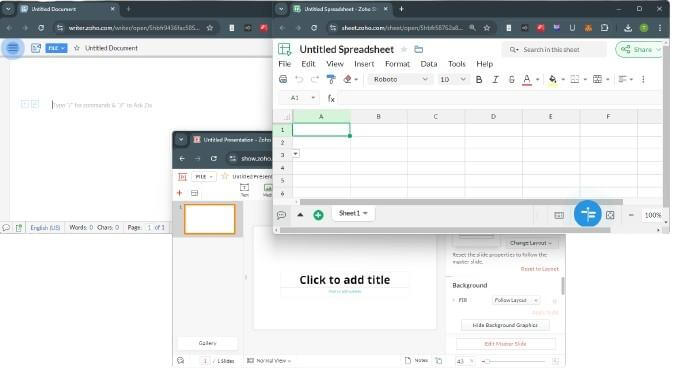Screen dimensions: 675x369
Task: Undo the last action in Zoho Sheet
Action: point(299,79)
